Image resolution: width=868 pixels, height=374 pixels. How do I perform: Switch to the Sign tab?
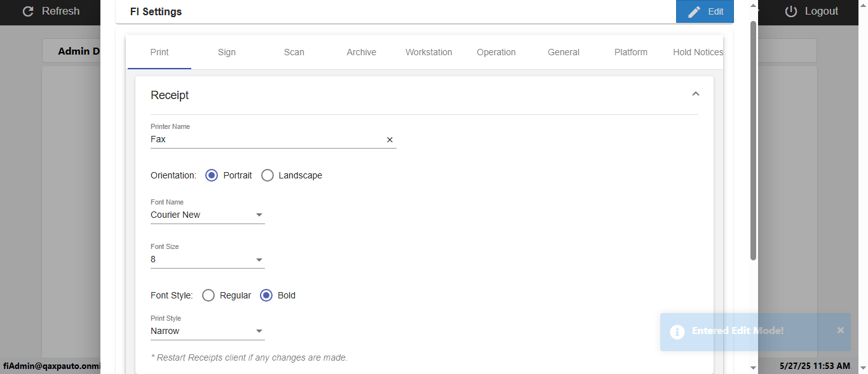click(227, 52)
